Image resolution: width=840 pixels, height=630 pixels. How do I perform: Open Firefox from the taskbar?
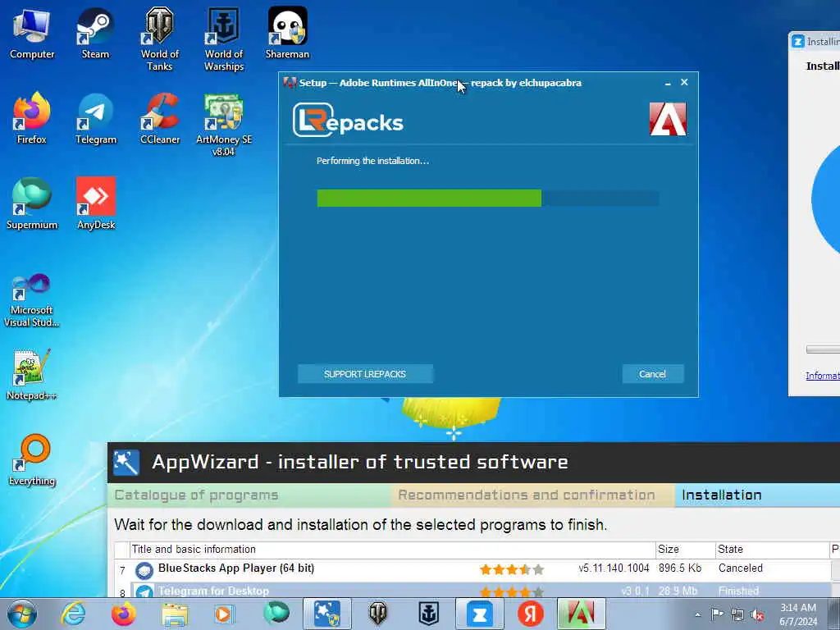[x=124, y=614]
